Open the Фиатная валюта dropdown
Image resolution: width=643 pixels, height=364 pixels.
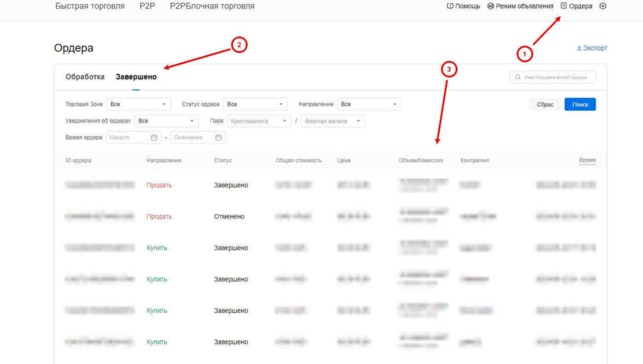(x=333, y=121)
